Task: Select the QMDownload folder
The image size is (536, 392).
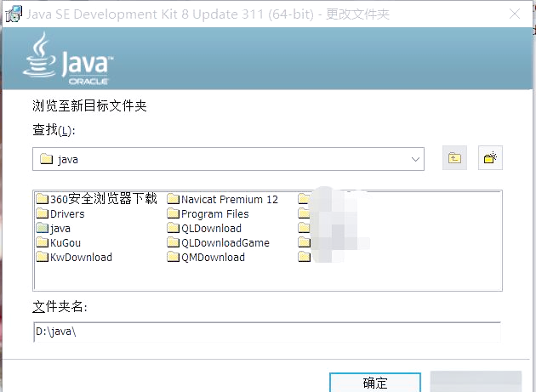Action: 206,258
